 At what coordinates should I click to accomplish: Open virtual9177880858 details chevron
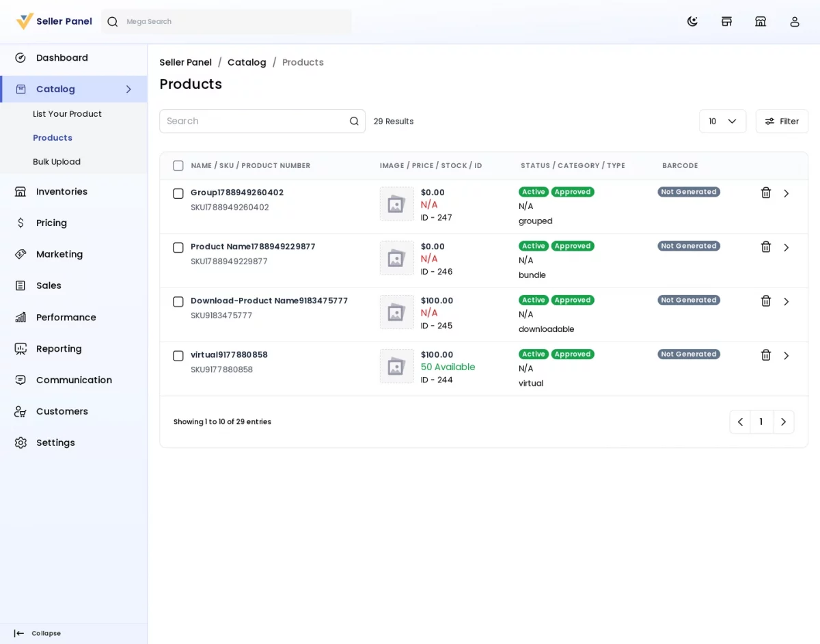coord(787,356)
